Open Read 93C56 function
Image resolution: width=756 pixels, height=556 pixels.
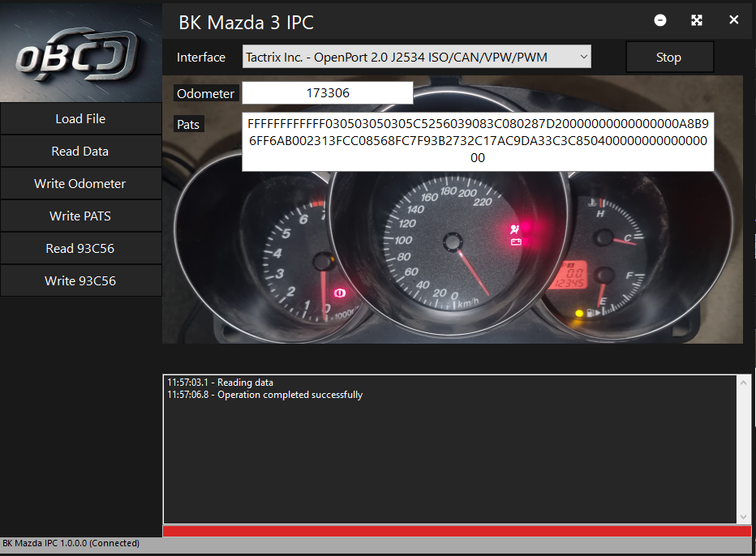[x=80, y=248]
